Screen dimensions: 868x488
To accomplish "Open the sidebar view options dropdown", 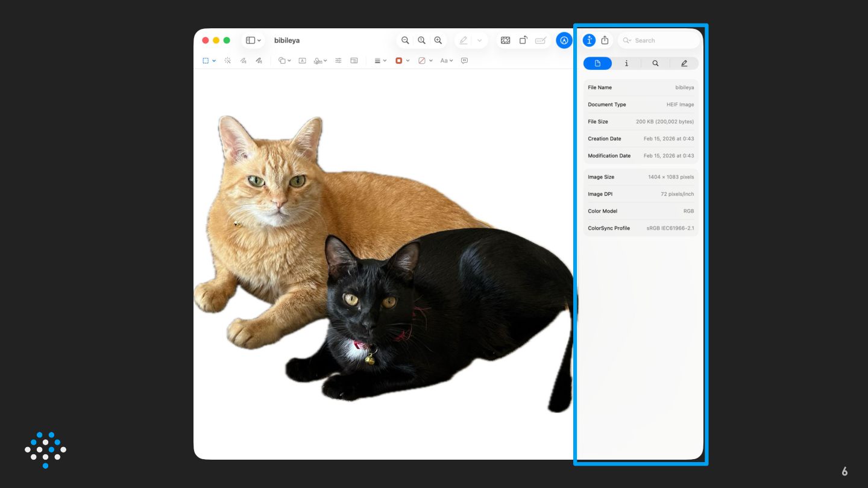I will click(253, 40).
